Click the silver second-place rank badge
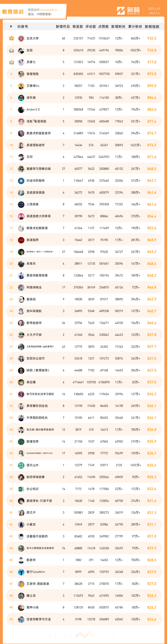 coord(11,50)
